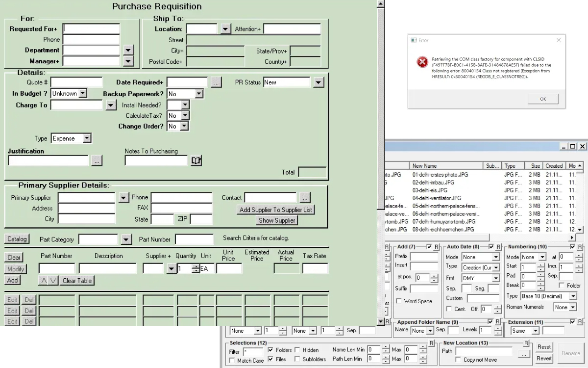This screenshot has height=368, width=588.
Task: Check the Subfolders checkbox
Action: 297,359
